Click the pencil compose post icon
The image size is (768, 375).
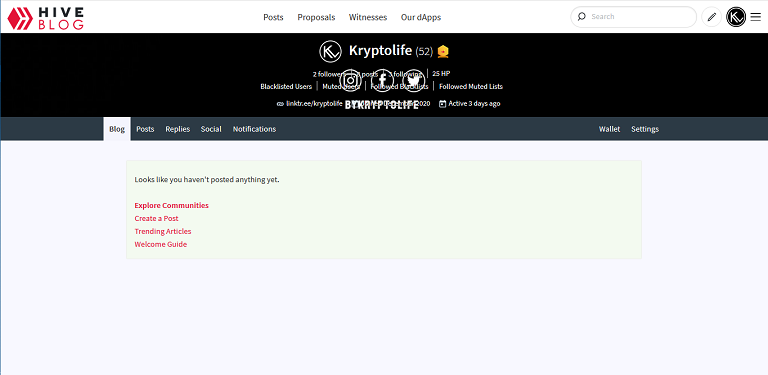712,17
